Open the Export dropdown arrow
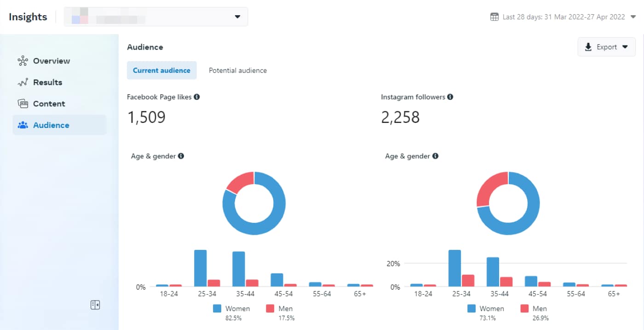 (x=625, y=47)
